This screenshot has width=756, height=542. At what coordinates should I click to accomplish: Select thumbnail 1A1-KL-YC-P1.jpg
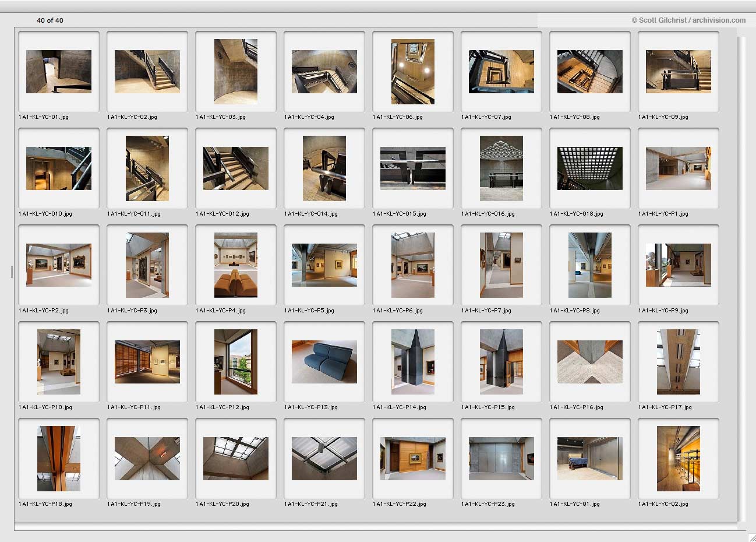pos(679,168)
